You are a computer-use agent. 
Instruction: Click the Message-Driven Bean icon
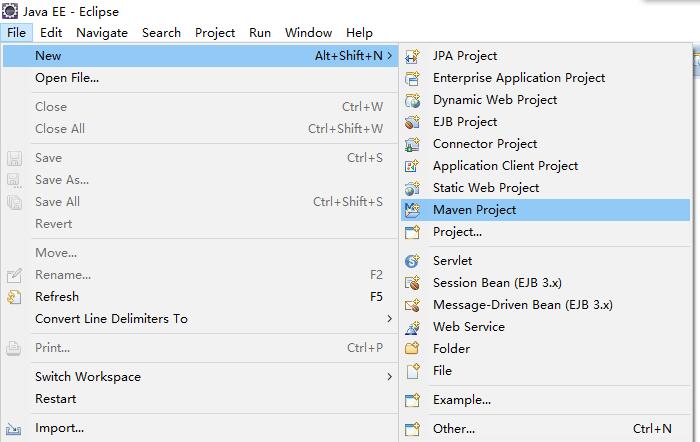point(412,305)
